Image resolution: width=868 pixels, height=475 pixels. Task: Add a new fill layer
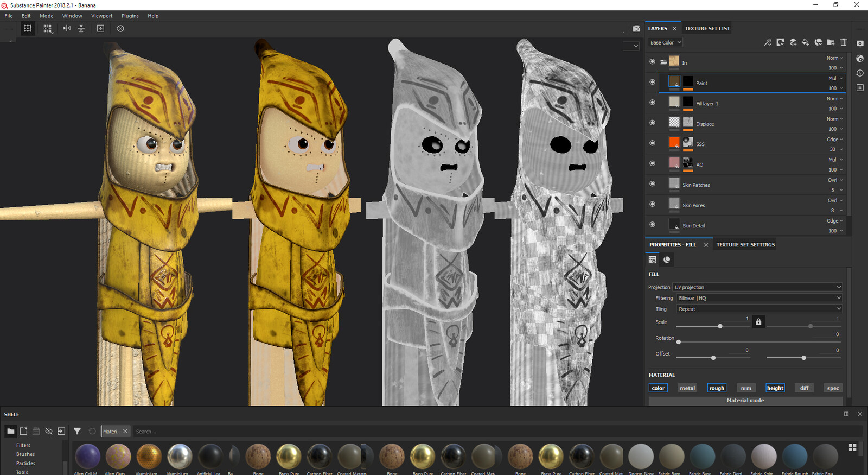(806, 42)
